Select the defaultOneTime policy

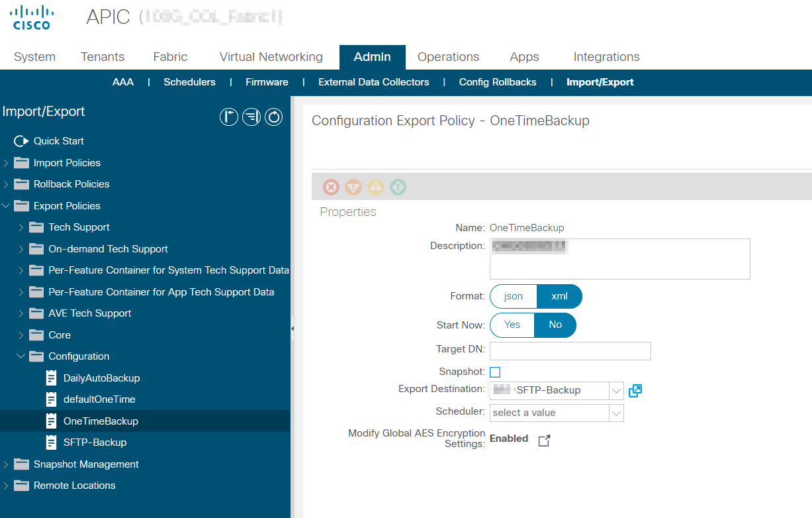99,399
